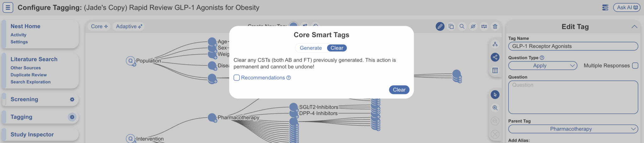Image resolution: width=644 pixels, height=143 pixels.
Task: Check the Multiple Responses checkbox
Action: tap(635, 65)
